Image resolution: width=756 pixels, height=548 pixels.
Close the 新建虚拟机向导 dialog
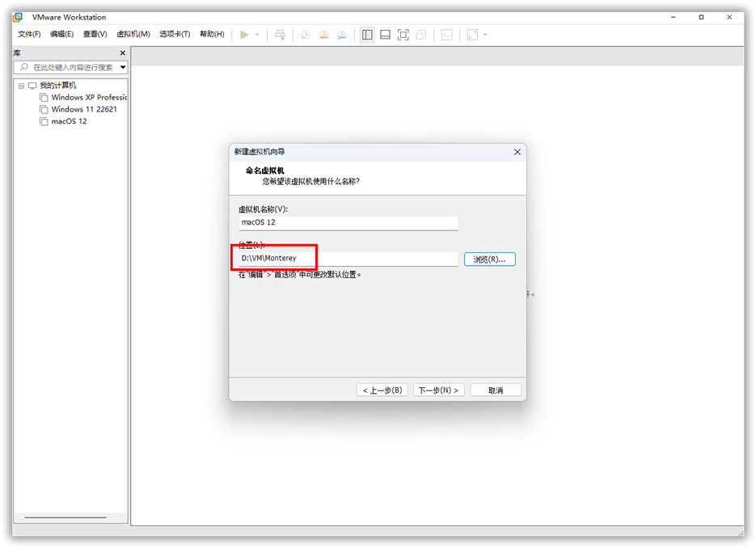517,152
